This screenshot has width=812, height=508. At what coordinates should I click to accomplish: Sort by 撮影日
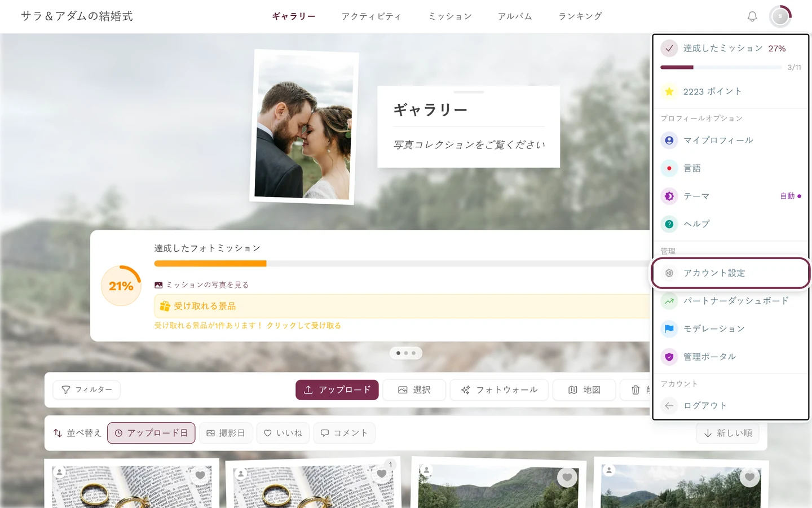coord(226,433)
